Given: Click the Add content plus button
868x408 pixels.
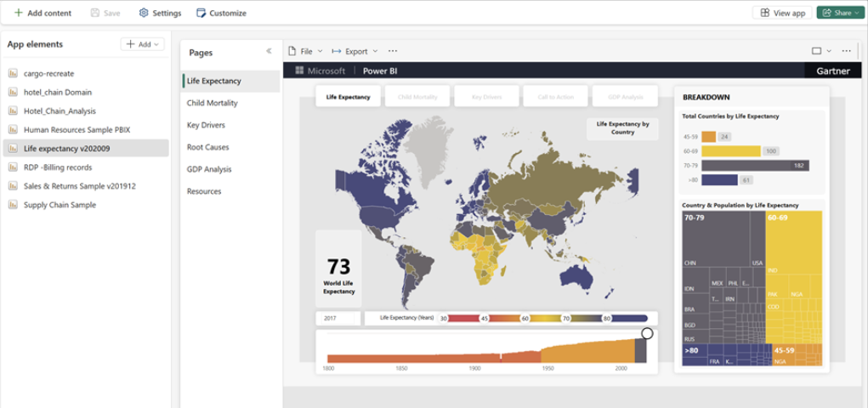Looking at the screenshot, I should [x=19, y=13].
